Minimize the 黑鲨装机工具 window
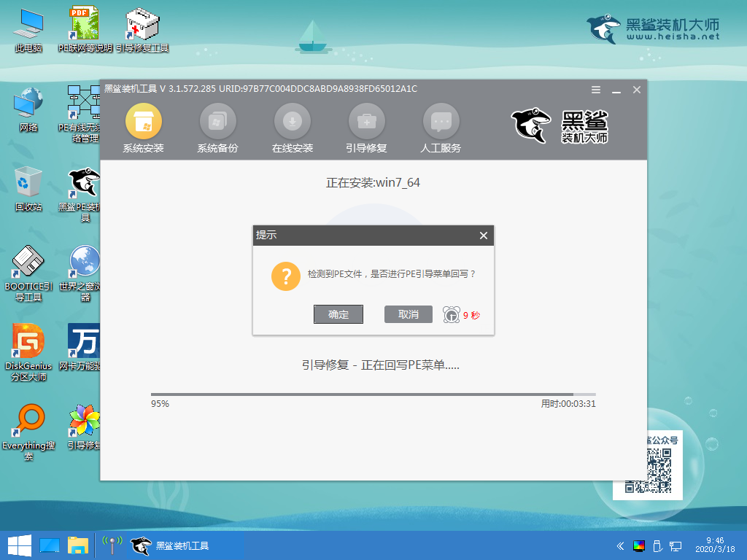 [x=616, y=90]
